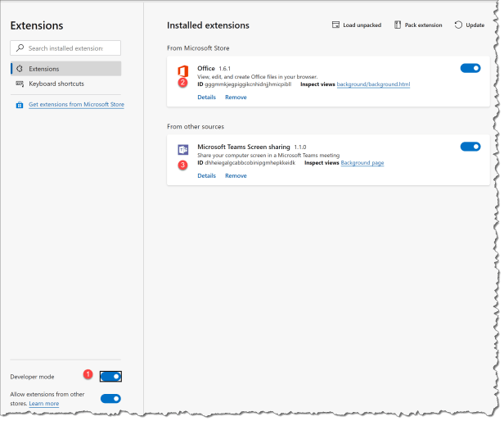
Task: Remove Microsoft Teams Screen sharing extension
Action: click(x=236, y=176)
